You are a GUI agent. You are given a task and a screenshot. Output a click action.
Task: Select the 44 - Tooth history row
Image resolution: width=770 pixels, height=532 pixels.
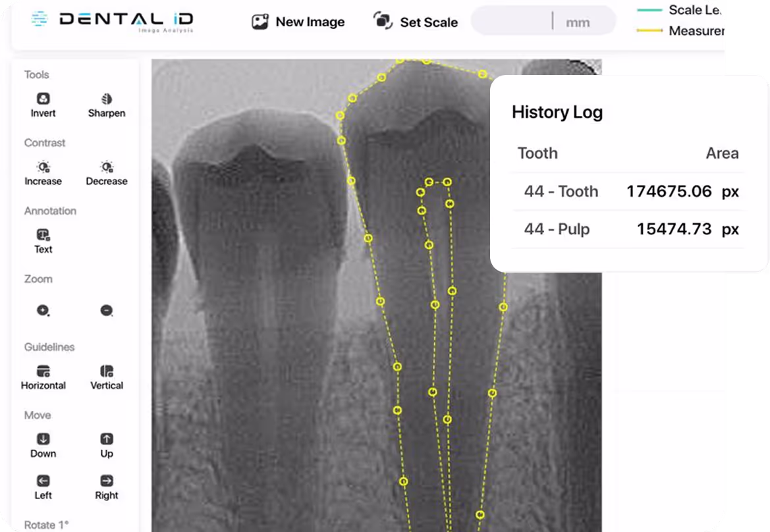pos(628,192)
